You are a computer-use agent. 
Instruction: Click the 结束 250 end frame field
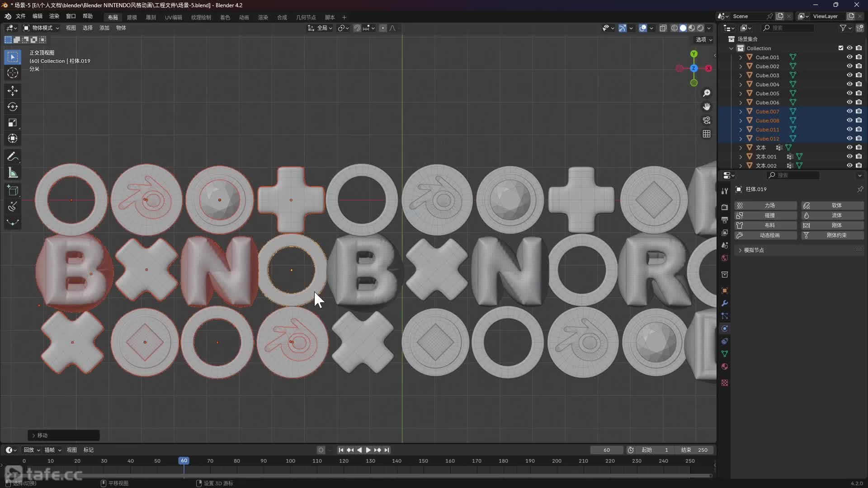pos(693,450)
